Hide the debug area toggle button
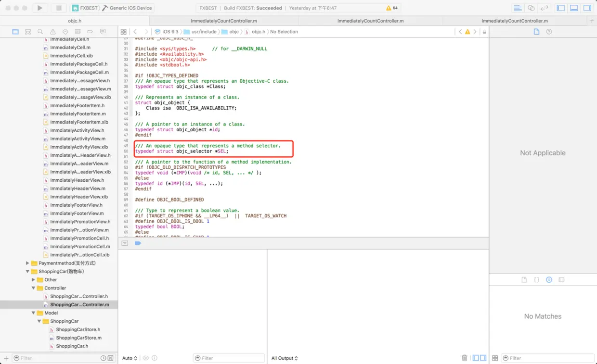This screenshot has width=597, height=364. (x=125, y=243)
